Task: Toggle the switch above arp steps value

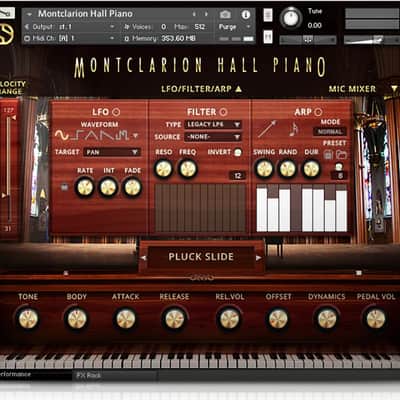Action: click(x=339, y=166)
